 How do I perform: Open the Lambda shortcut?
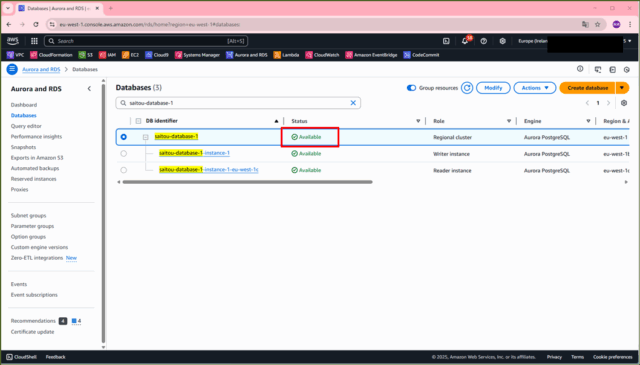tap(287, 55)
